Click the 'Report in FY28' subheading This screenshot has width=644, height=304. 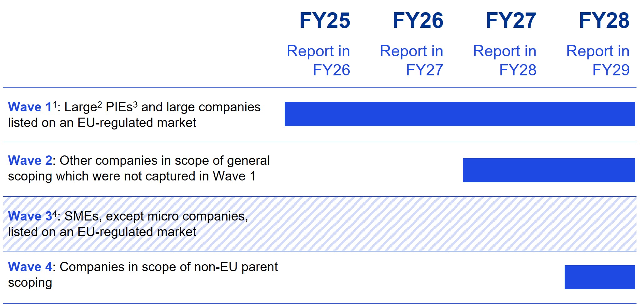pos(505,60)
